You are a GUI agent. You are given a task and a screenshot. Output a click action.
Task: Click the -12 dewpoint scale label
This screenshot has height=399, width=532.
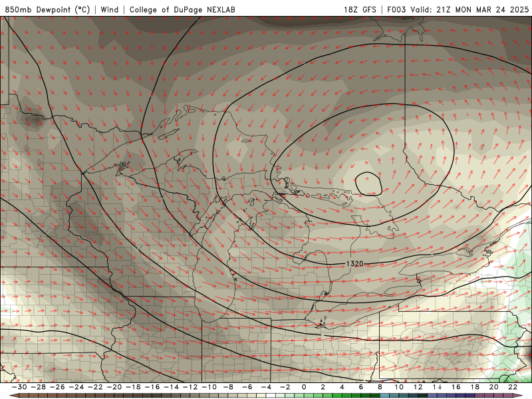point(190,387)
